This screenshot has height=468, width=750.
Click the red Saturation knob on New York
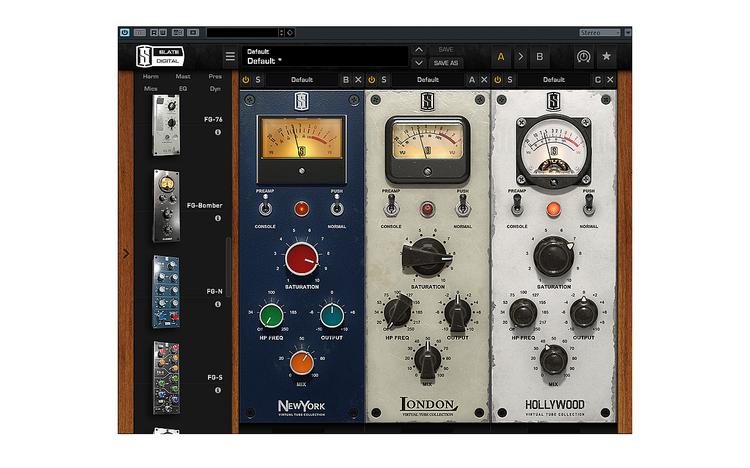(x=302, y=259)
